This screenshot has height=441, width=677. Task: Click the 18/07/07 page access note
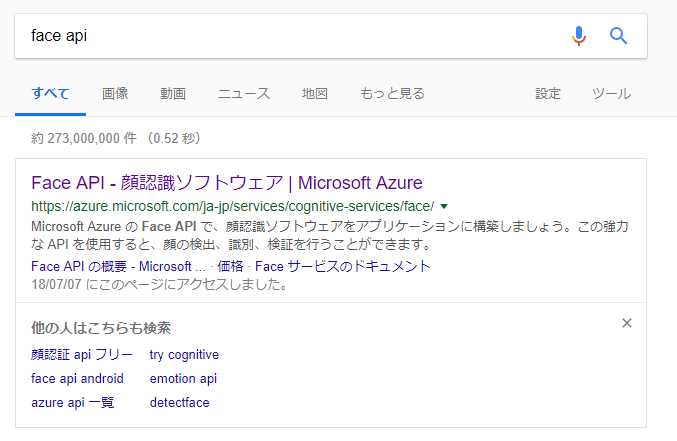(159, 284)
